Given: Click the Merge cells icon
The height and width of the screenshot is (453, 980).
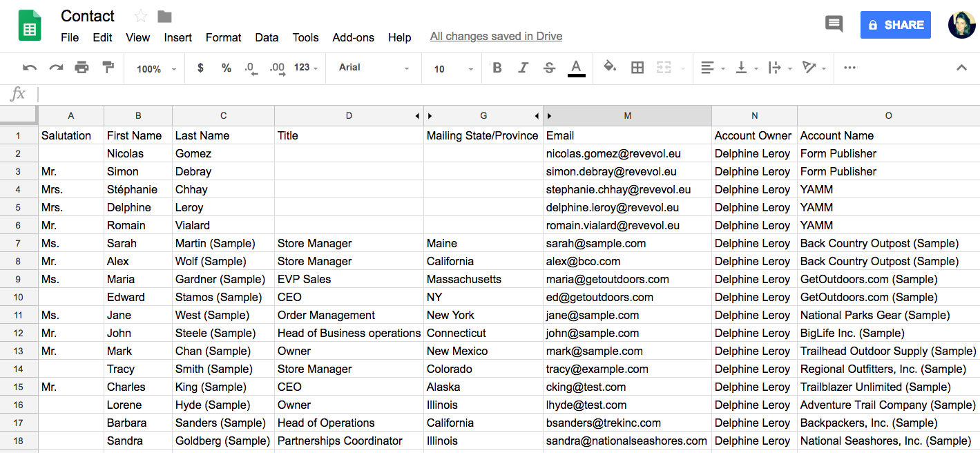Looking at the screenshot, I should pyautogui.click(x=664, y=68).
